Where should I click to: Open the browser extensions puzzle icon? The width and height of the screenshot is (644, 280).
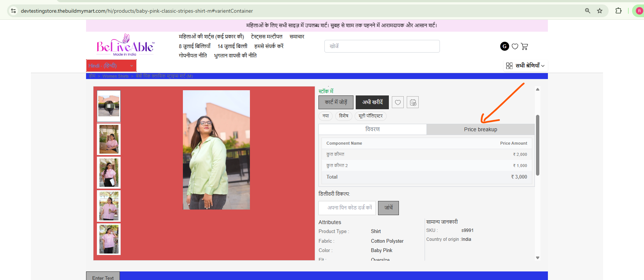[619, 11]
